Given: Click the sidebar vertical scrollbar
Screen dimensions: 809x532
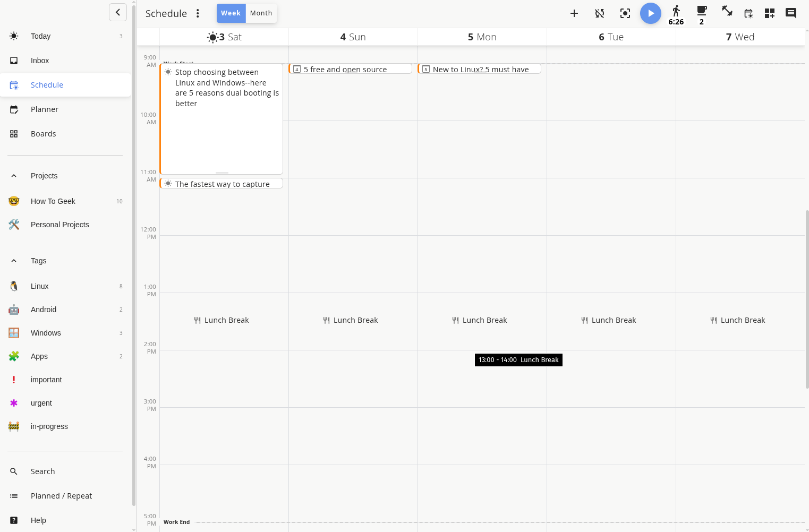Looking at the screenshot, I should click(x=134, y=255).
